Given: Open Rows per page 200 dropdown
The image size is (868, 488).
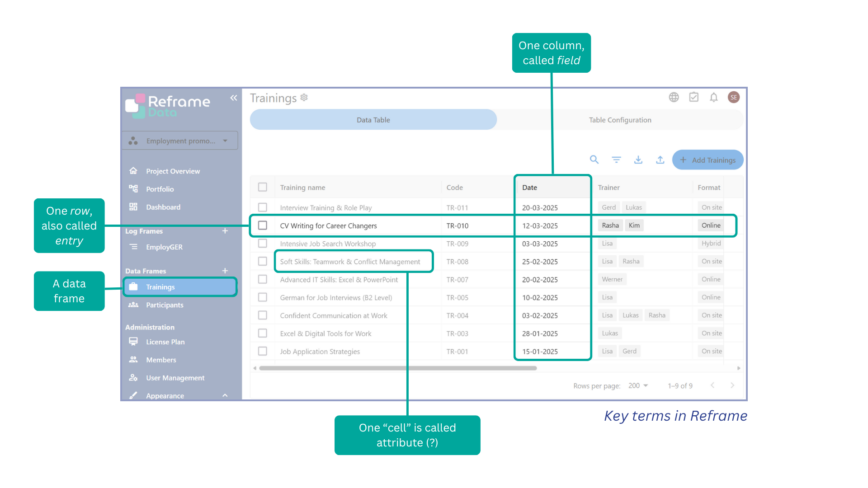Looking at the screenshot, I should pos(638,385).
